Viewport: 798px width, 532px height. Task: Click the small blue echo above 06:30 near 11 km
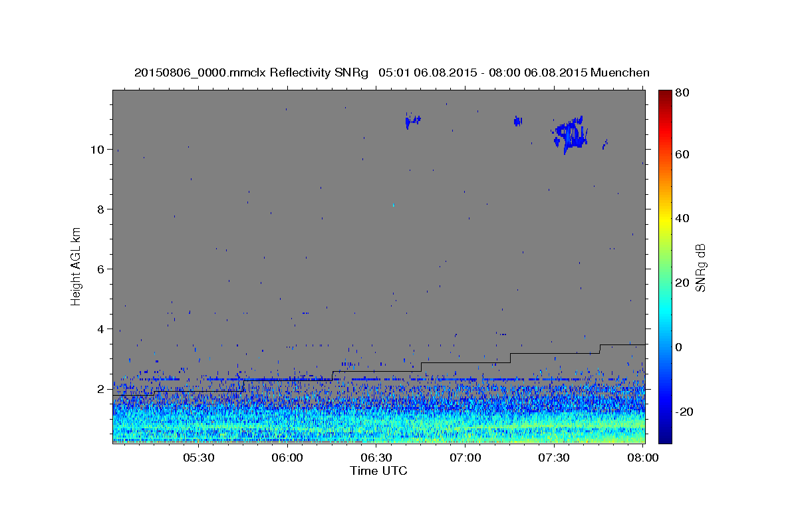pyautogui.click(x=412, y=121)
